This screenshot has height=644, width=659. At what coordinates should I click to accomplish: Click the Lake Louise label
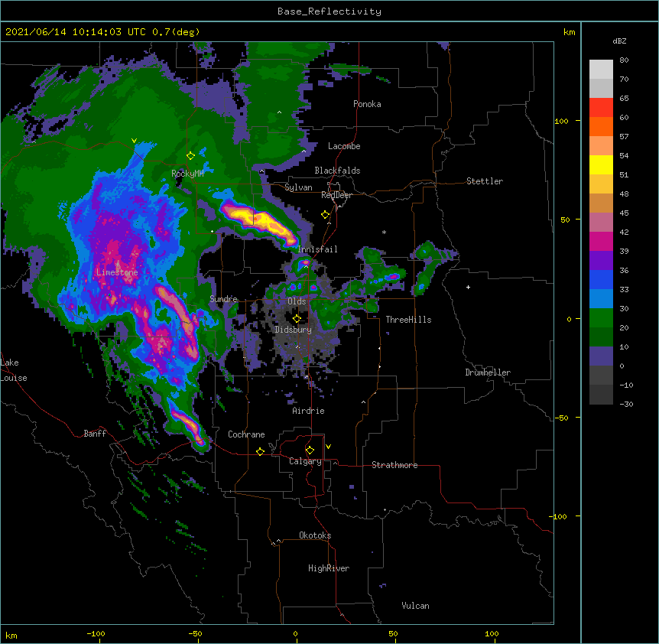point(14,370)
